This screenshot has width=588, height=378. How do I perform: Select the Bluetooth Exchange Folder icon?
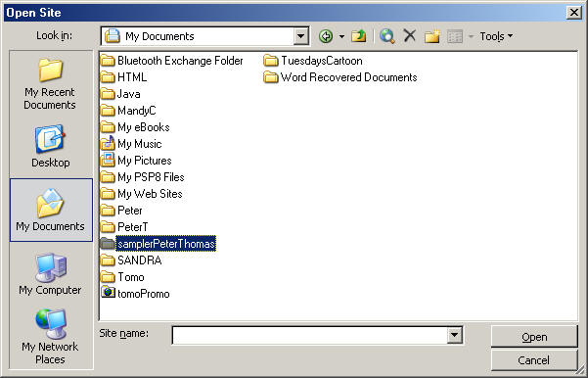108,61
